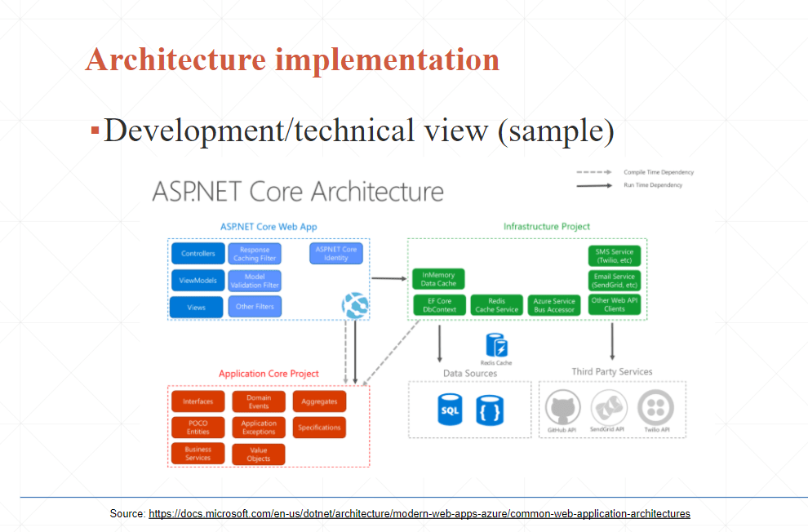Select the Redis Cache icon

tap(497, 345)
